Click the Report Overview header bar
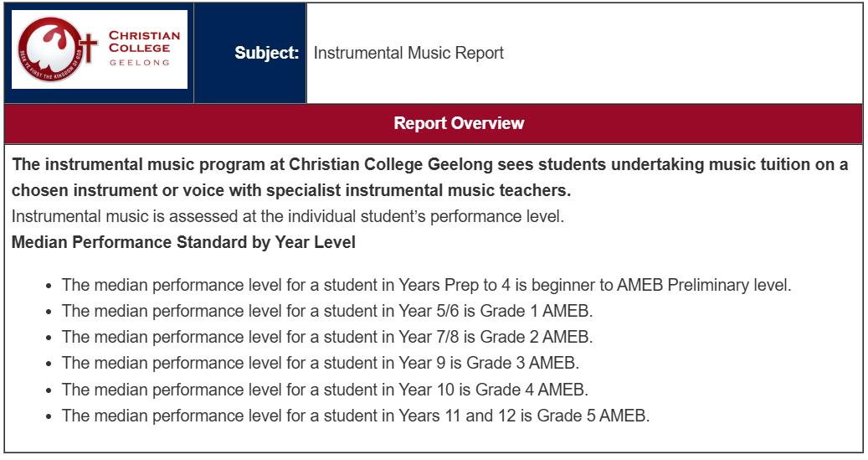 (x=459, y=123)
